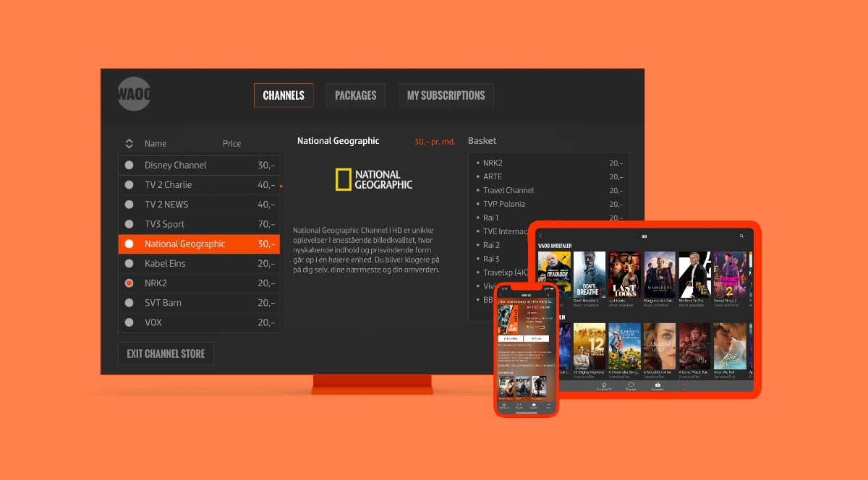This screenshot has width=868, height=480.
Task: Select the VOX radio button
Action: coord(129,322)
